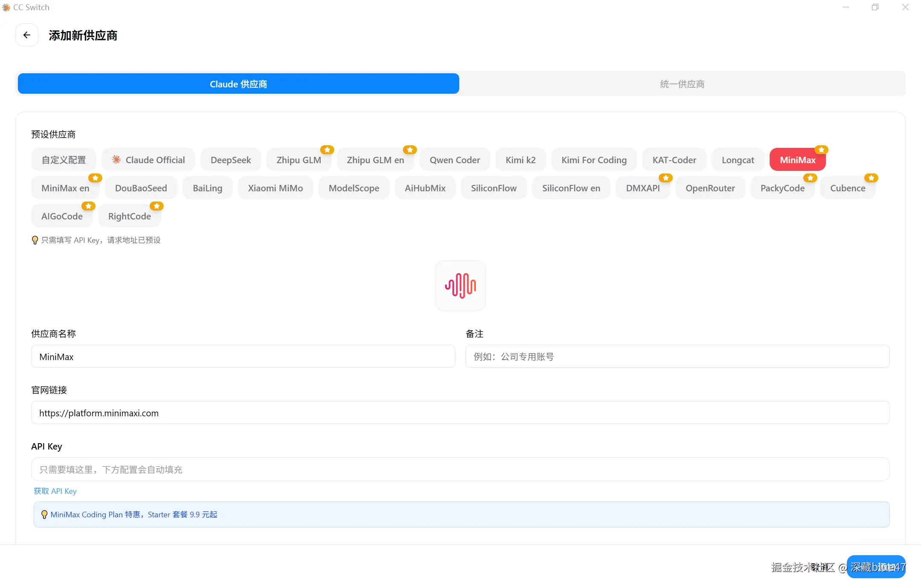Click the star badge on Zhipu GLM

(x=327, y=150)
